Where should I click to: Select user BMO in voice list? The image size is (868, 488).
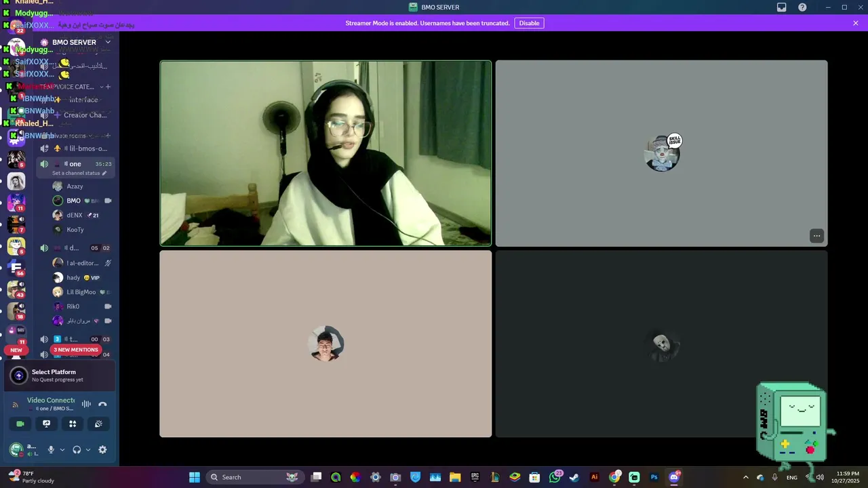(81, 201)
